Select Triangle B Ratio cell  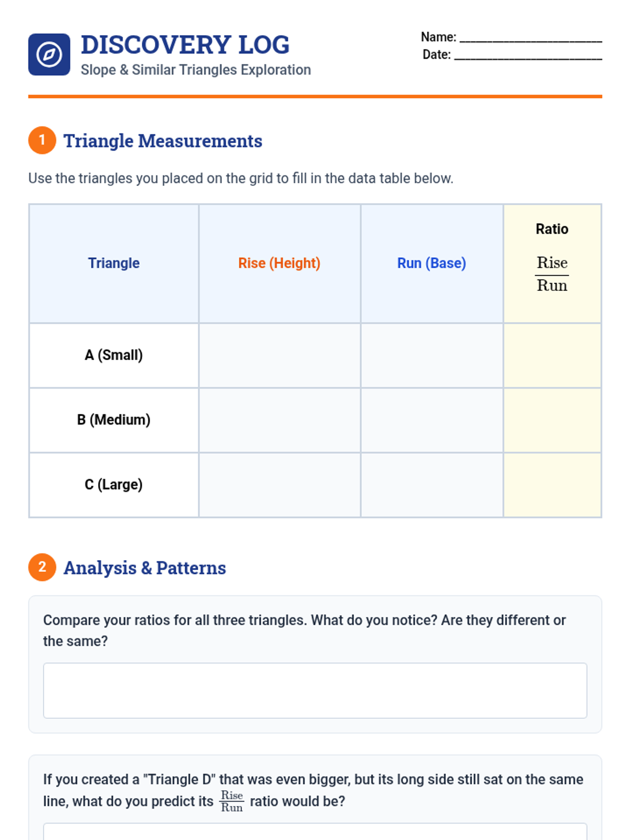pyautogui.click(x=552, y=420)
